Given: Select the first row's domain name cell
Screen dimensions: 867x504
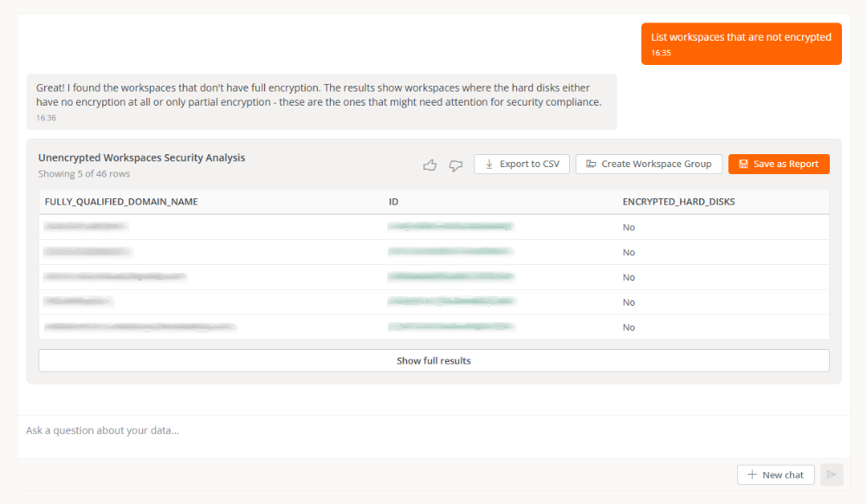Looking at the screenshot, I should 87,227.
